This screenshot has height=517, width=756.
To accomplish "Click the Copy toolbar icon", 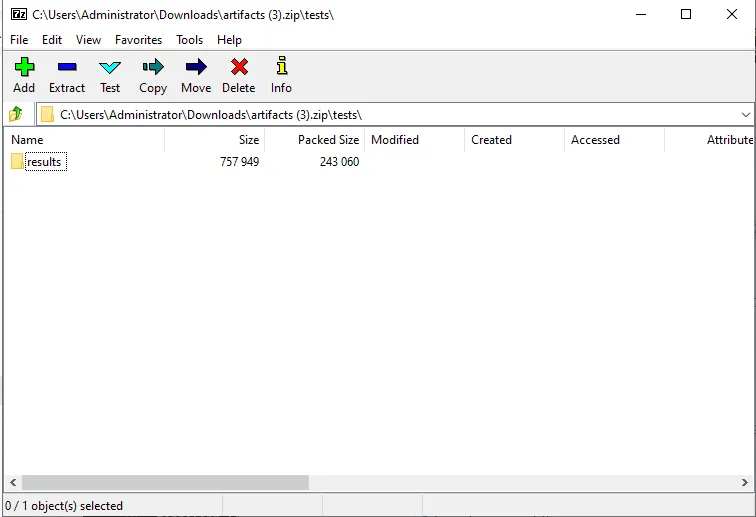I will [x=153, y=67].
